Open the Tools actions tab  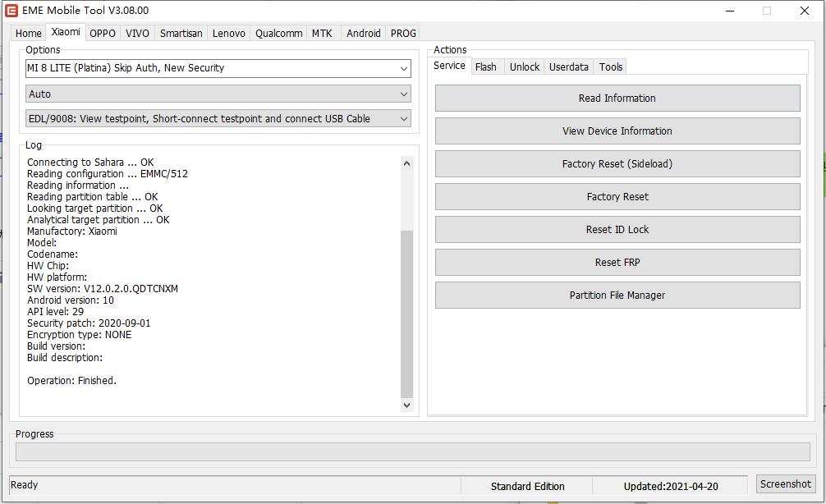point(611,66)
